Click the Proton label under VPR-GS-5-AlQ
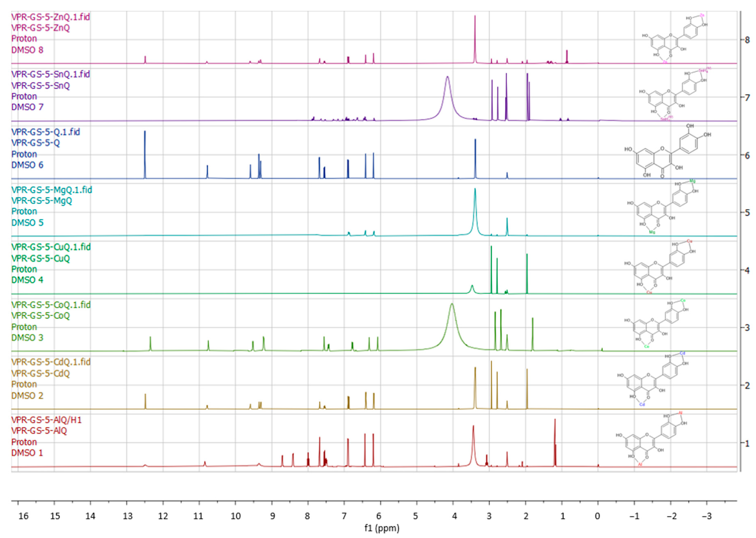Screen dimensions: 756x538 [x=24, y=442]
